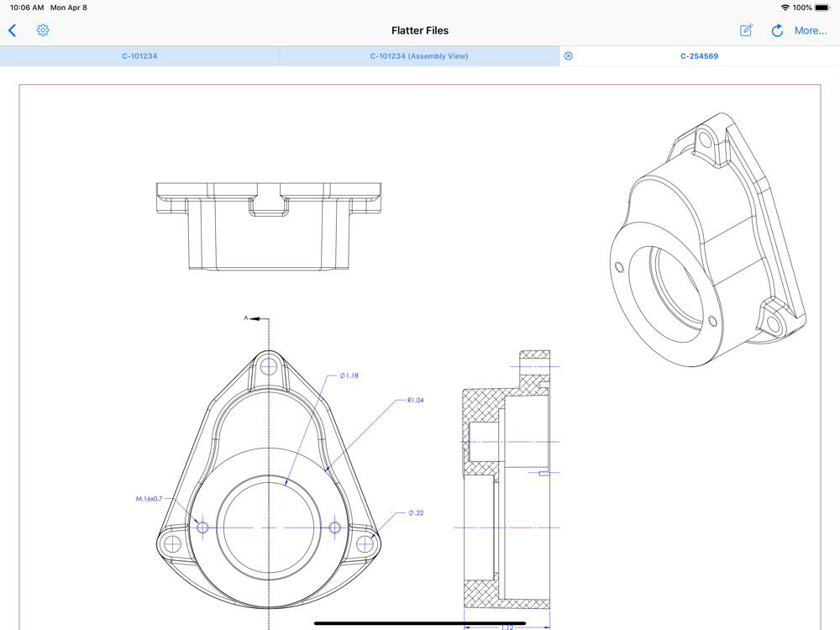Viewport: 840px width, 630px height.
Task: Tap the top side-profile view drawing
Action: [269, 227]
